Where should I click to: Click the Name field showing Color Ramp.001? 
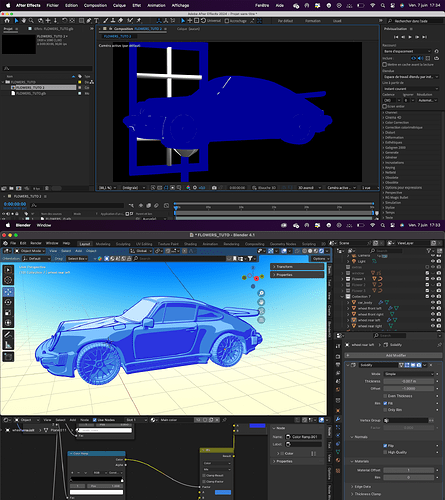click(304, 437)
